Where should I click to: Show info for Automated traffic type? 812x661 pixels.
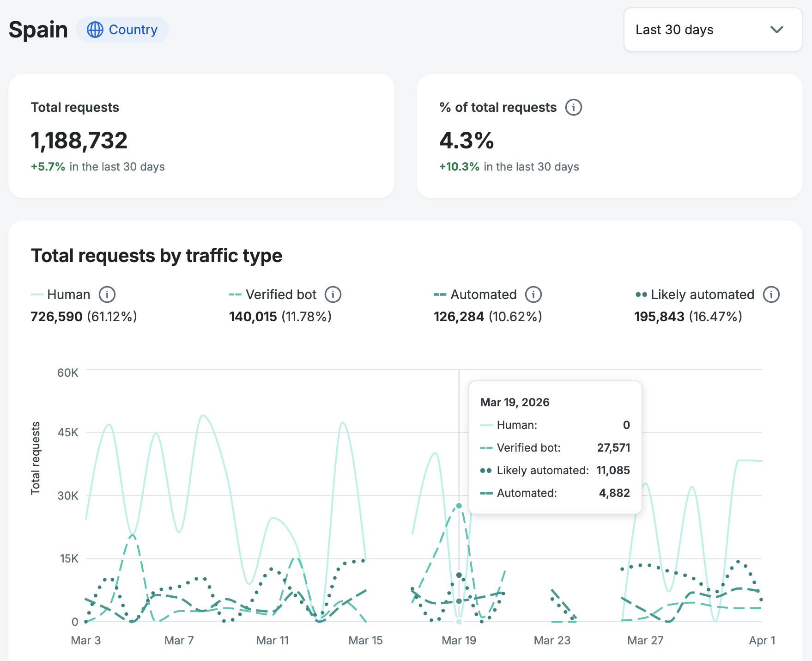pos(533,294)
